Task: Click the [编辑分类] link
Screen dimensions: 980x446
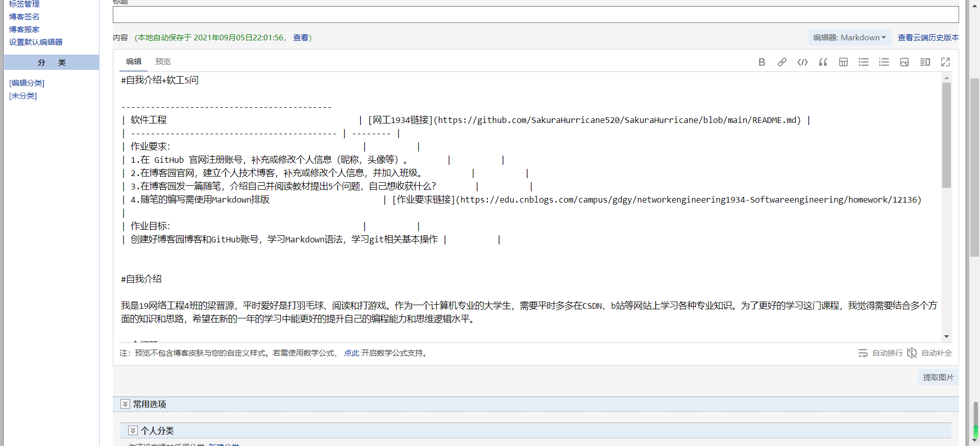Action: point(27,83)
